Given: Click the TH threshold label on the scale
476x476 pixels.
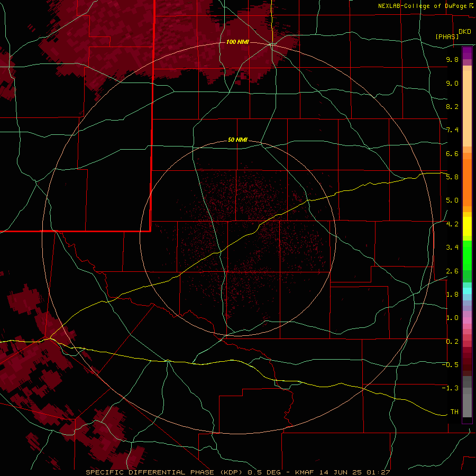Looking at the screenshot, I should 454,412.
